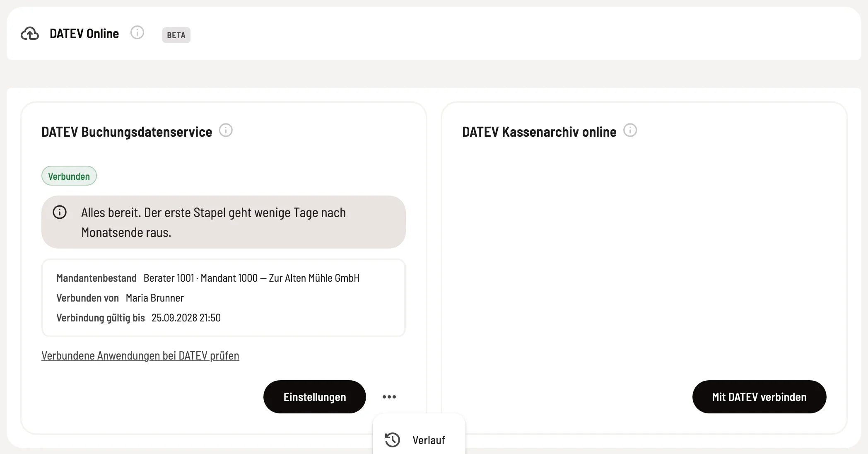Click the 'Verbunden von' label
This screenshot has width=868, height=454.
pos(88,298)
